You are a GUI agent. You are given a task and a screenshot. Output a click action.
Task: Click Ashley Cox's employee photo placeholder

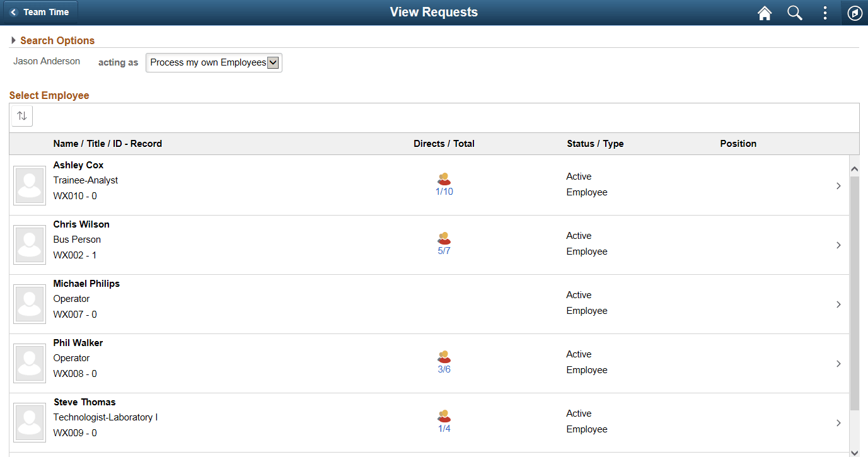29,185
